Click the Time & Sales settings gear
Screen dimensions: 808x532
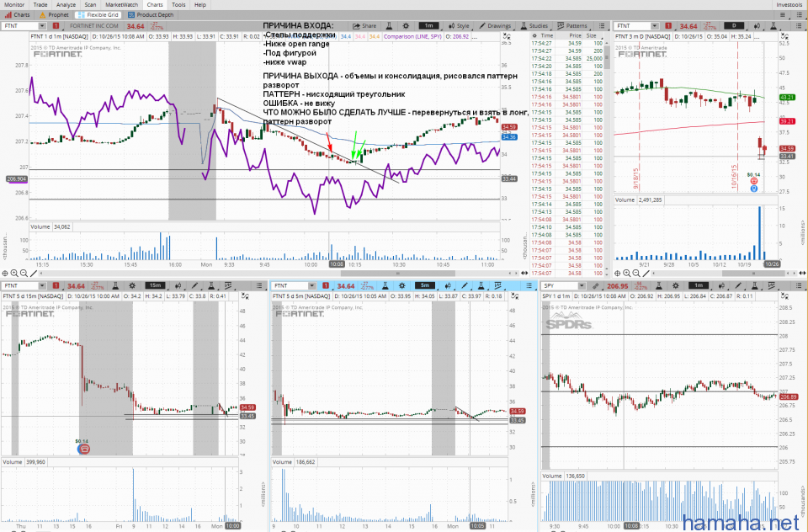point(534,36)
